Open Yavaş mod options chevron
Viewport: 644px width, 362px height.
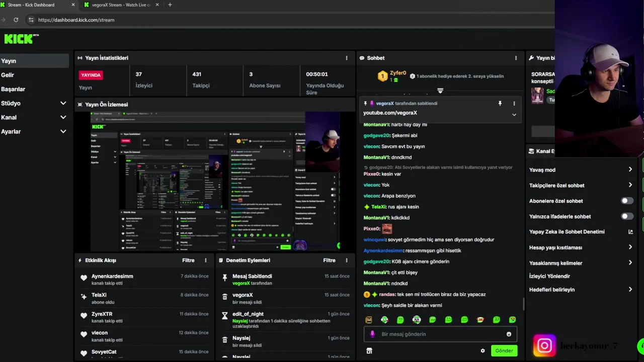coord(630,169)
